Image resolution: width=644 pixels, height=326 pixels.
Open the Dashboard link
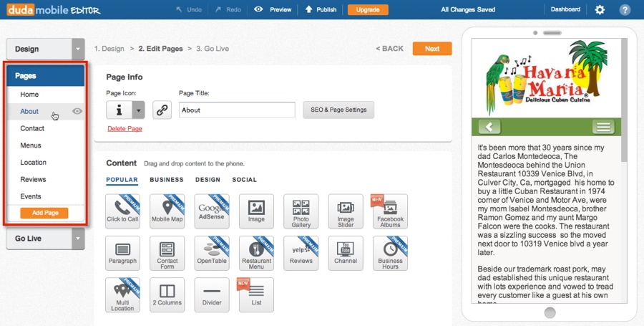point(565,9)
